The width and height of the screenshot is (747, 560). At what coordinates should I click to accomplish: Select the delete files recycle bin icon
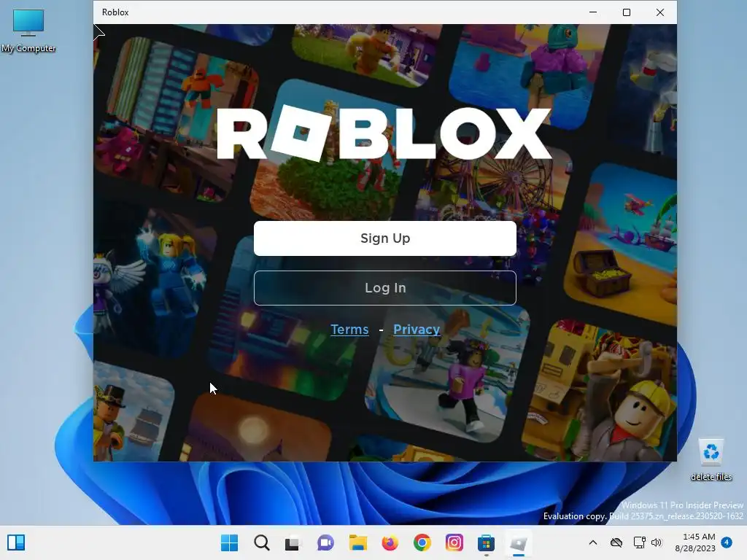coord(711,460)
